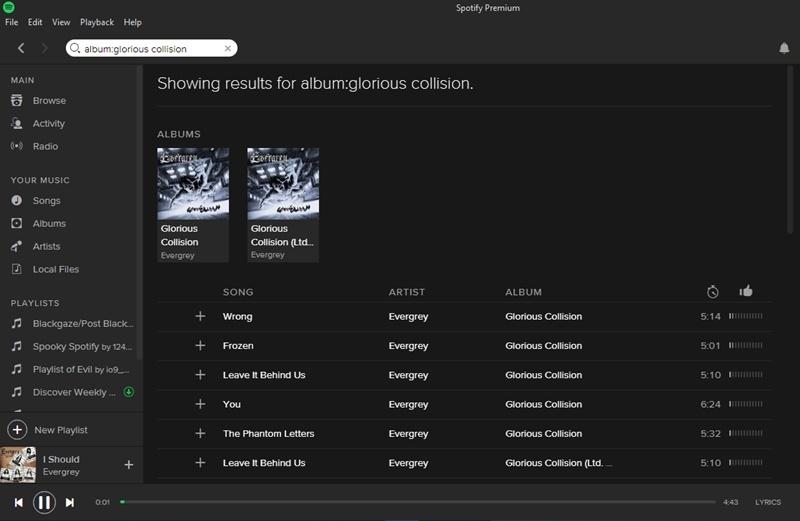The image size is (800, 521).
Task: Click the sidebar vertical scrollbar
Action: (x=139, y=213)
